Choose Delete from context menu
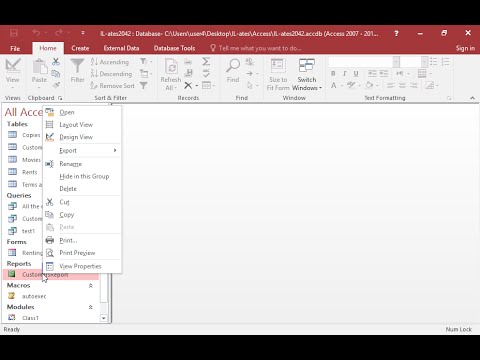480x360 pixels. pyautogui.click(x=82, y=189)
